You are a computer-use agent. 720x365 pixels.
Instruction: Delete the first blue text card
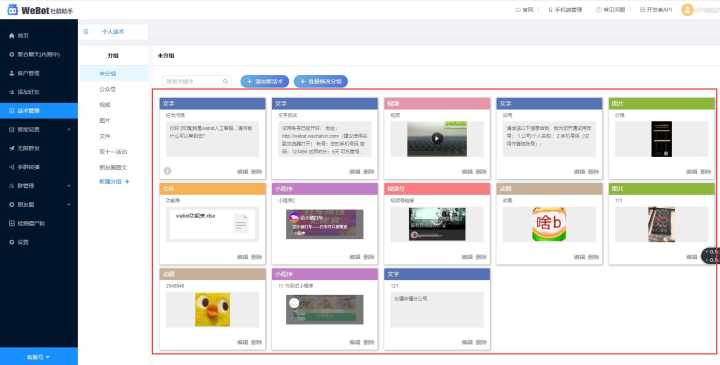256,172
